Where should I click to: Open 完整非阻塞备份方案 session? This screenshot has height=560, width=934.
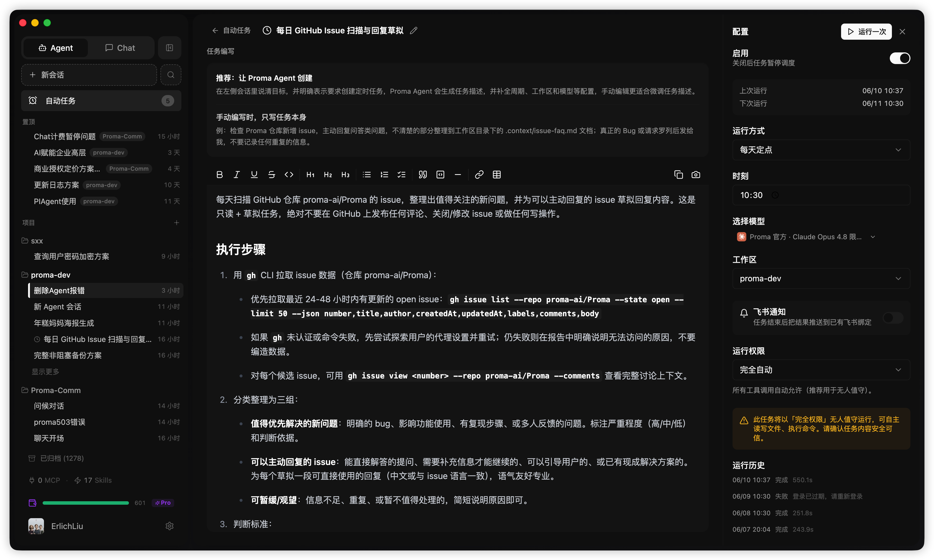tap(106, 355)
